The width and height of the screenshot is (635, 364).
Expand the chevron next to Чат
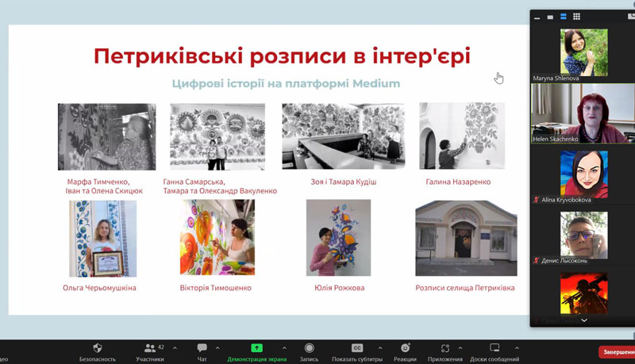point(217,347)
